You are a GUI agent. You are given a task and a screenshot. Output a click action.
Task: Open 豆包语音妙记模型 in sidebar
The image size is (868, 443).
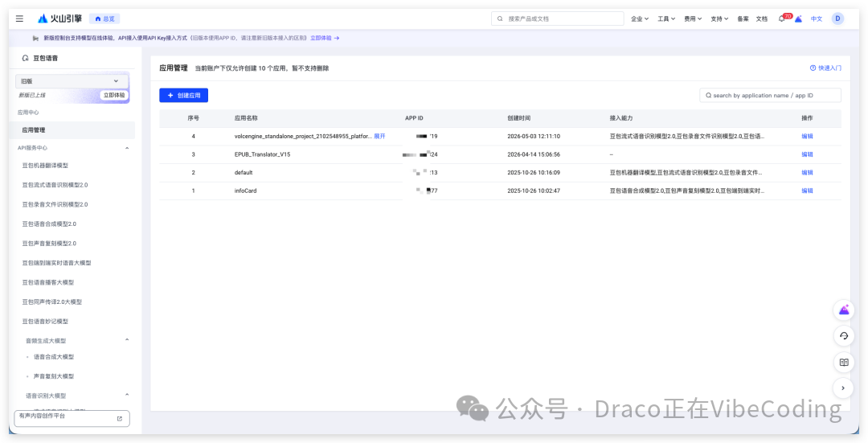pos(45,321)
